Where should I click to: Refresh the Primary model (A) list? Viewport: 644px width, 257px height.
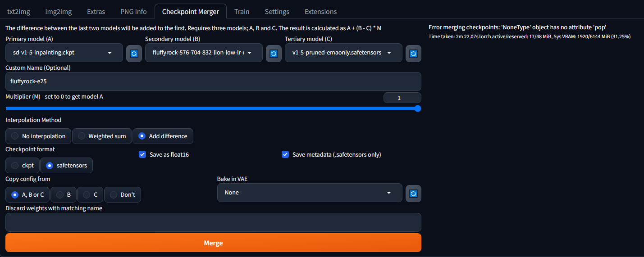[x=134, y=54]
